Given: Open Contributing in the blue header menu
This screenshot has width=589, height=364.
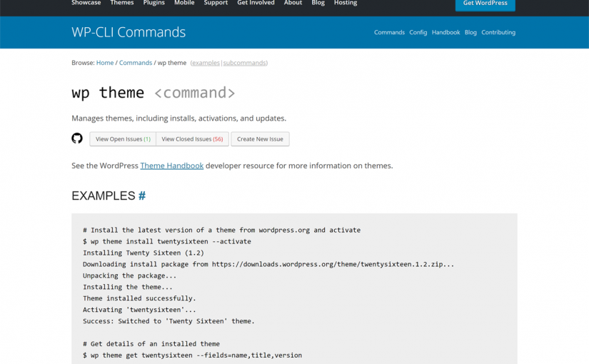Looking at the screenshot, I should pyautogui.click(x=498, y=32).
